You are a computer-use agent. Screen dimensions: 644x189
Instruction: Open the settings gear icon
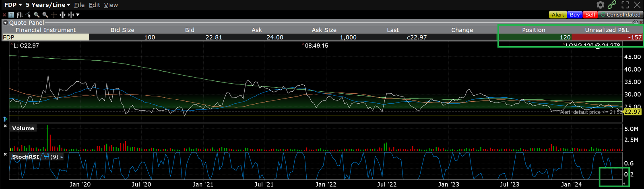(x=600, y=5)
